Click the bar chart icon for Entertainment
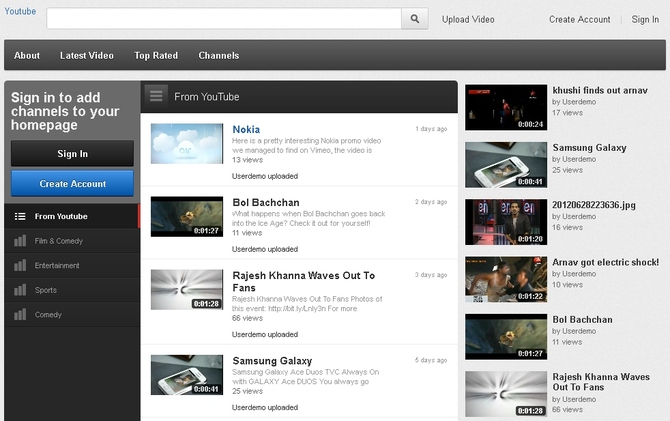670x421 pixels. click(x=20, y=265)
